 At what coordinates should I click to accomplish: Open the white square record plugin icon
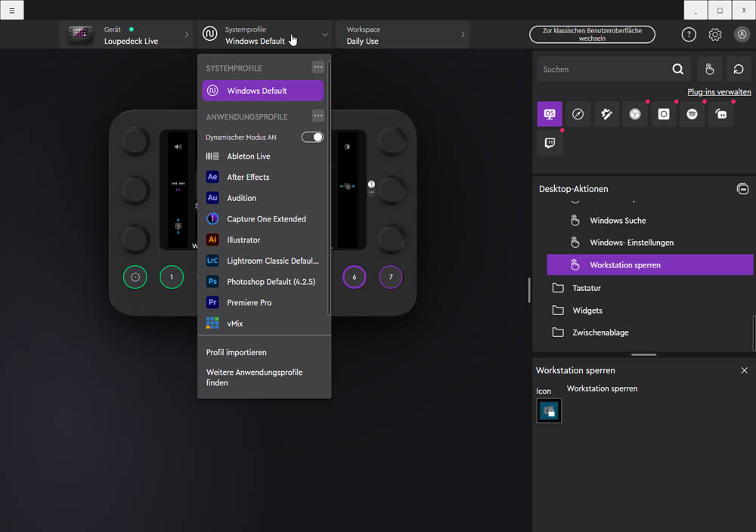pos(664,114)
